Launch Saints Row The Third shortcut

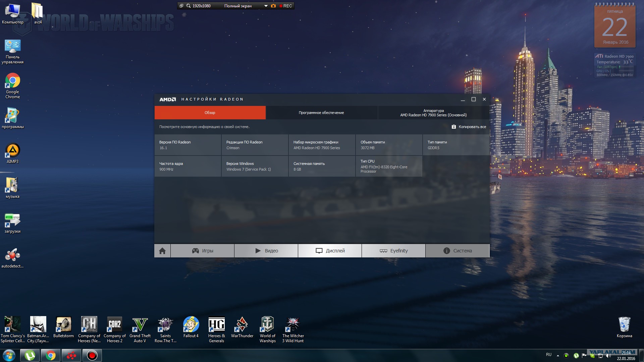[165, 329]
